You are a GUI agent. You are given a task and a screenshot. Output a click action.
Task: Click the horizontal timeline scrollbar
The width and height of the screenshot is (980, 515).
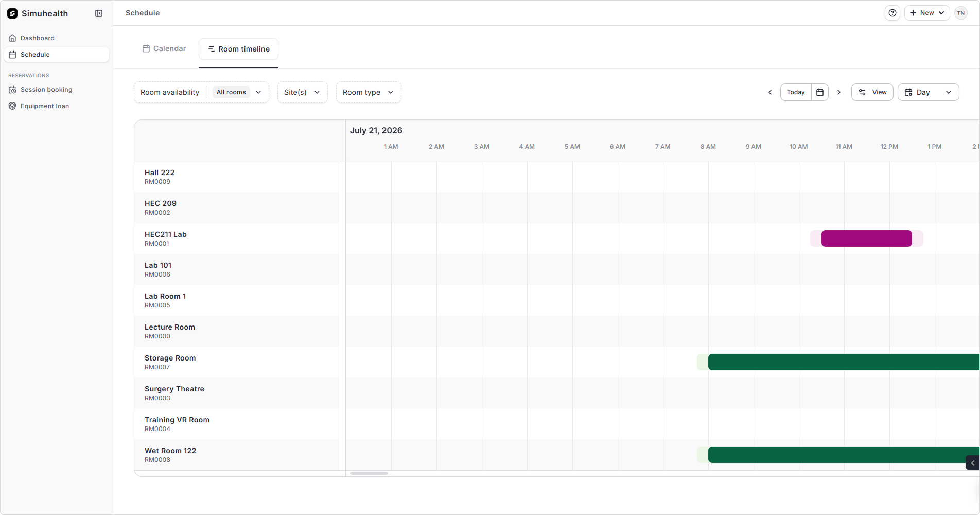(369, 473)
